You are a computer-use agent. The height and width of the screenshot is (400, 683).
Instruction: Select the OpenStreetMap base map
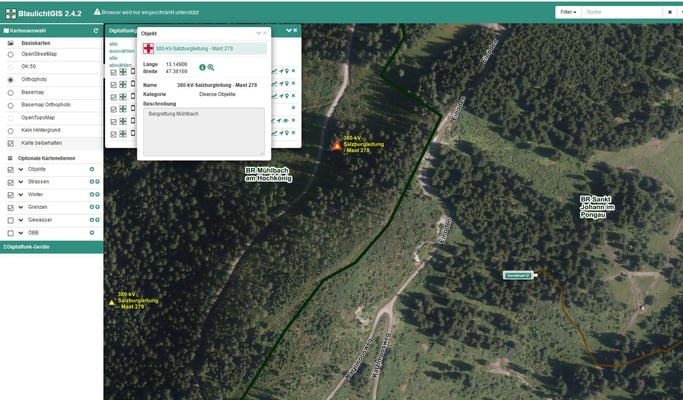[x=10, y=54]
